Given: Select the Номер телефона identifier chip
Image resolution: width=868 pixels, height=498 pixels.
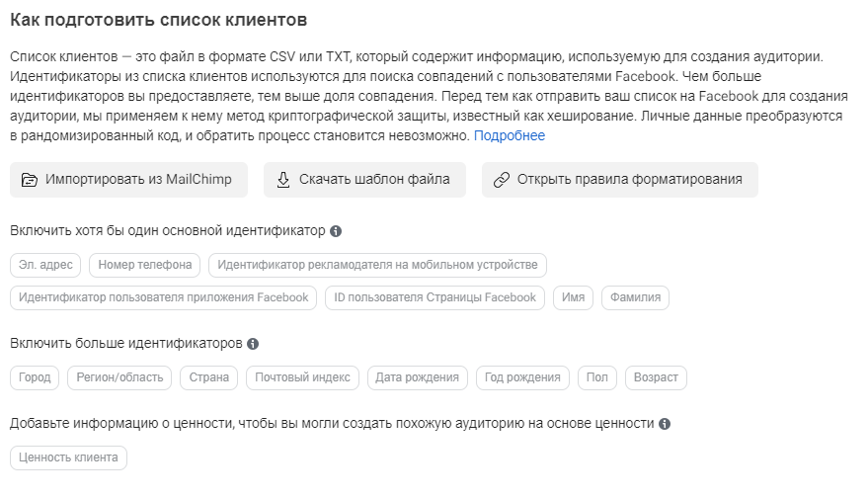Looking at the screenshot, I should point(145,265).
